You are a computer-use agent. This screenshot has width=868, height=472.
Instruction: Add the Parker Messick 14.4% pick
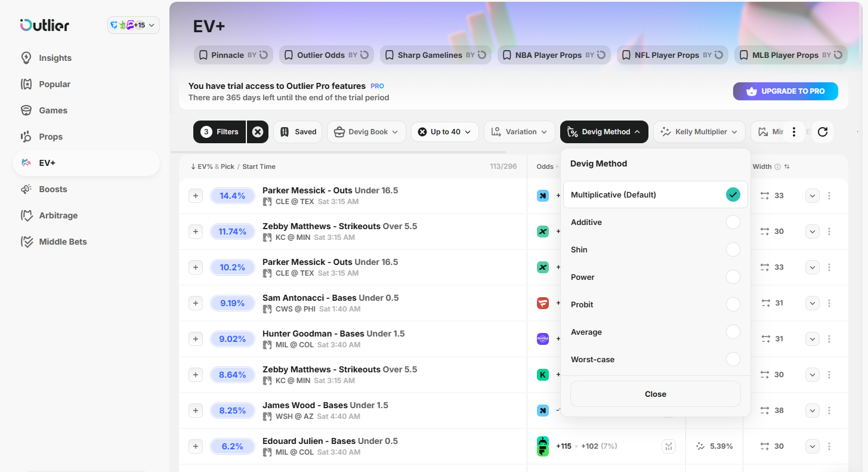point(196,196)
